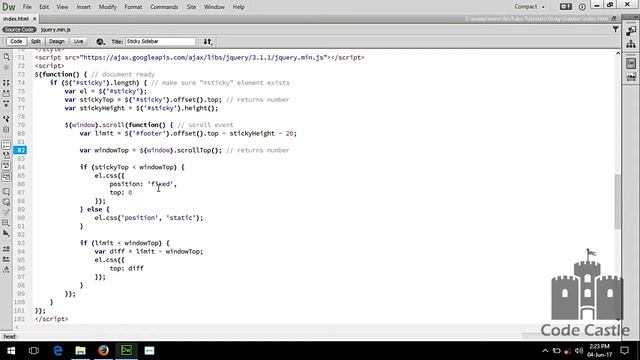The width and height of the screenshot is (640, 360).
Task: Open the Commands menu
Action: pos(164,7)
